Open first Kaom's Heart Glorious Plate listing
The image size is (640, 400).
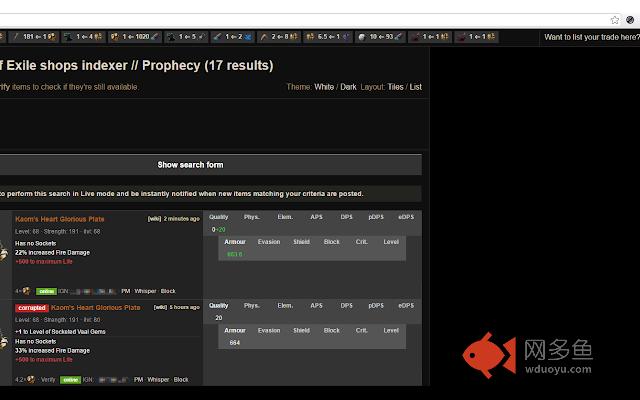(x=60, y=219)
